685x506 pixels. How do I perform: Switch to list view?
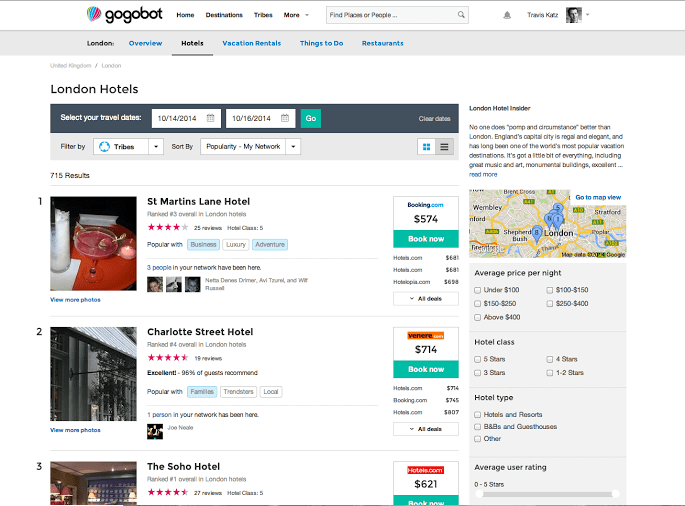(444, 147)
